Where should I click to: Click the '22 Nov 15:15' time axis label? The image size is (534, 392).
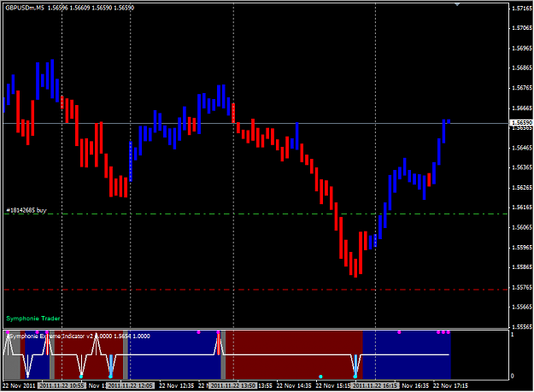tap(333, 386)
